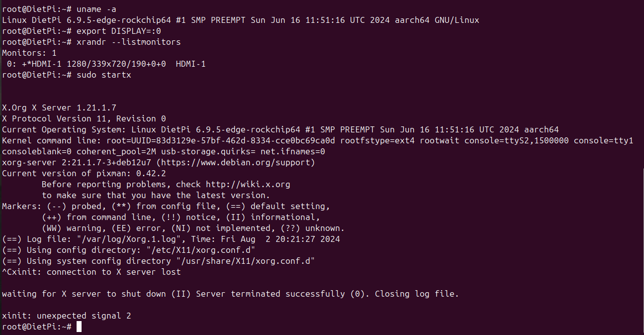644x335 pixels.
Task: Click the "xrandr --listmonitors" command
Action: (128, 42)
